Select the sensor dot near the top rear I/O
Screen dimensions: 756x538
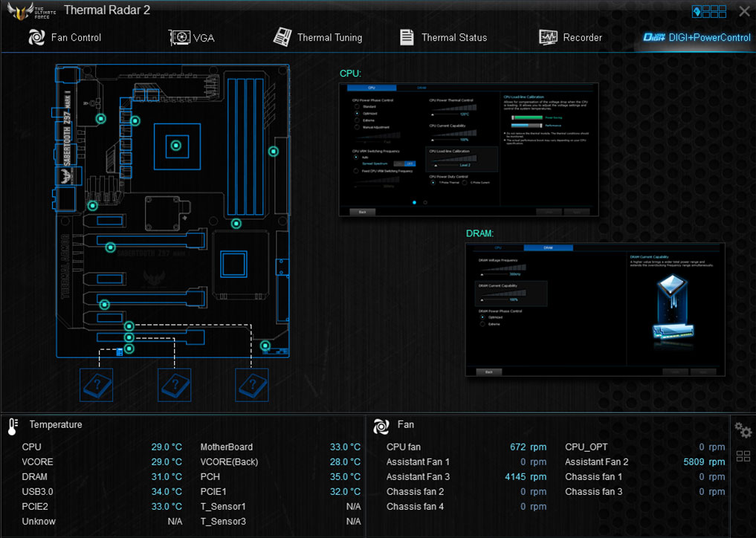(x=101, y=118)
